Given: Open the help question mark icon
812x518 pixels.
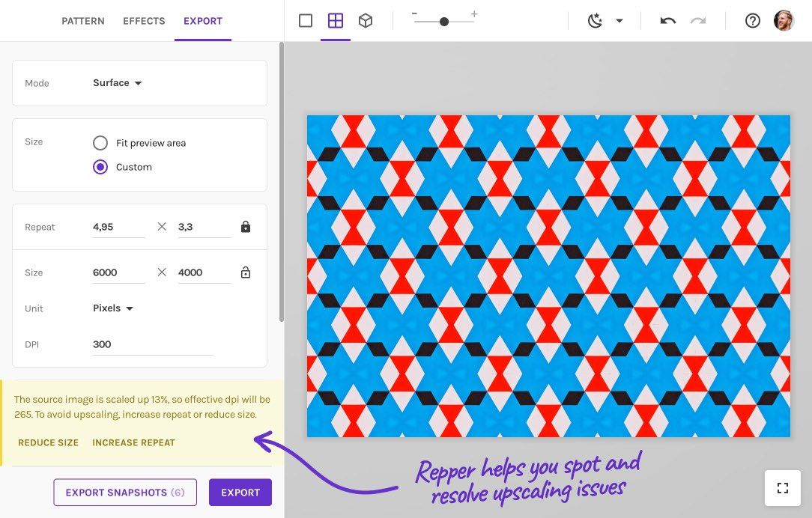Looking at the screenshot, I should pyautogui.click(x=752, y=21).
